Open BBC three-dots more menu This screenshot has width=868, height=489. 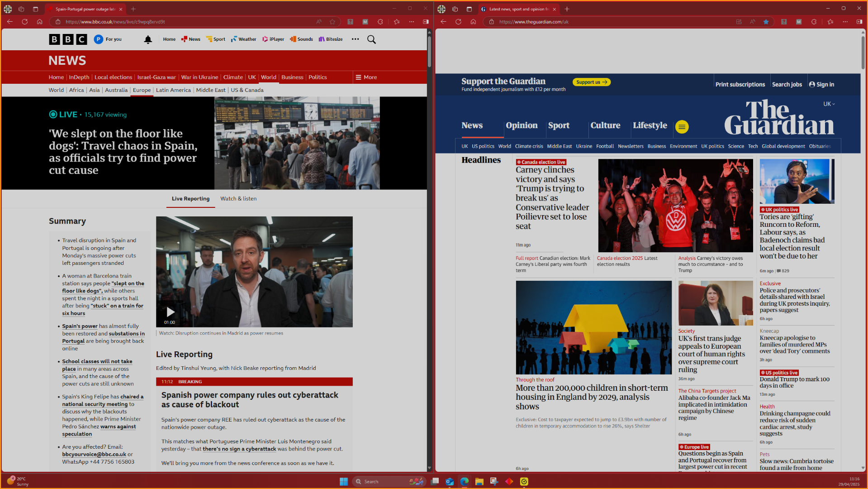click(x=356, y=39)
